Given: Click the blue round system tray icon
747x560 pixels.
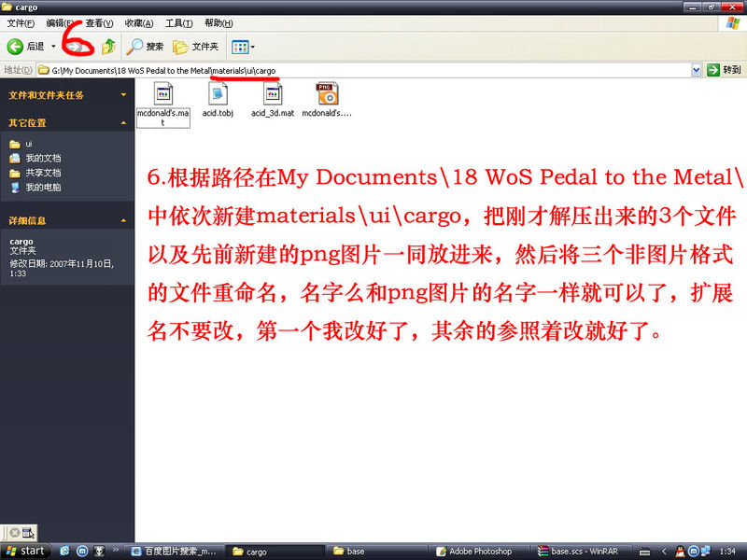Looking at the screenshot, I should [693, 552].
